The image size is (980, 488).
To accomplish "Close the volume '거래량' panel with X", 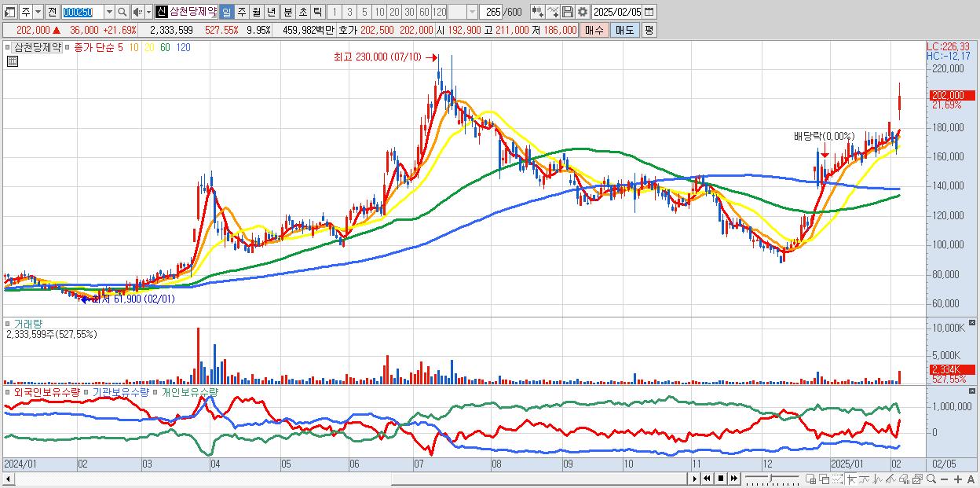I will pyautogui.click(x=974, y=323).
